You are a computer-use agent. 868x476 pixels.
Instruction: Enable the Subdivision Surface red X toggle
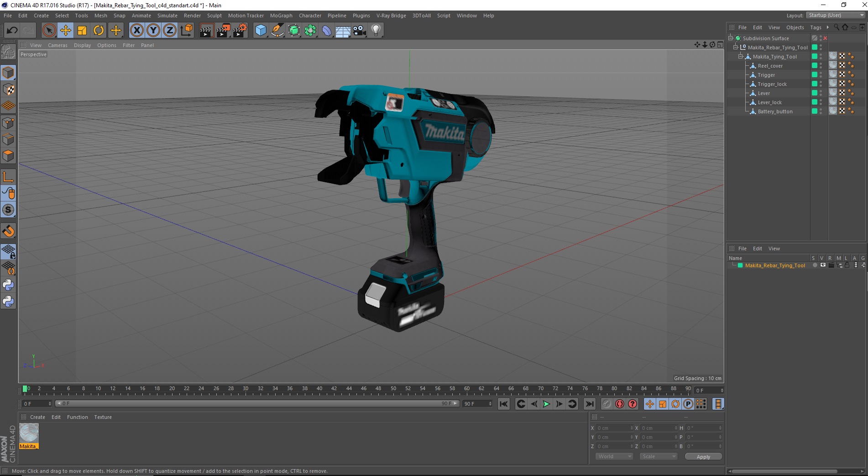point(825,38)
